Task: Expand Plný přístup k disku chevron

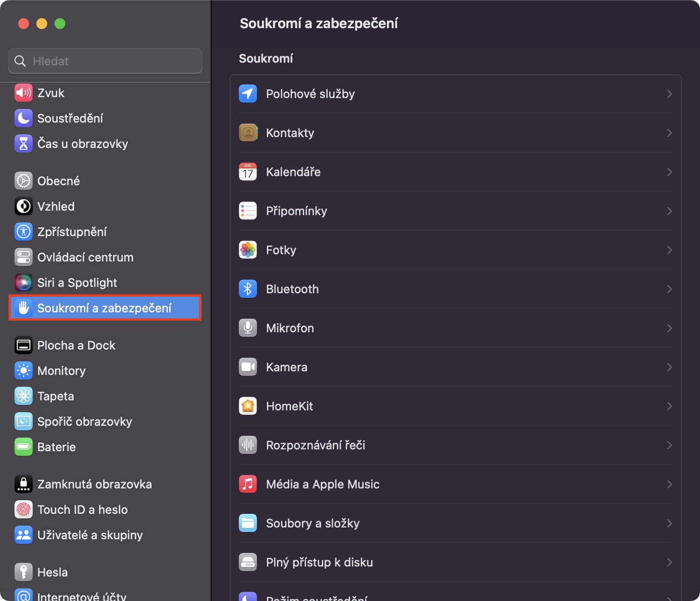Action: [669, 562]
